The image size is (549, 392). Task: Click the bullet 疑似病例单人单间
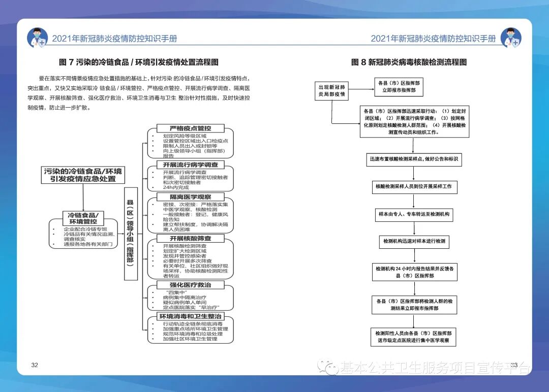pyautogui.click(x=185, y=303)
